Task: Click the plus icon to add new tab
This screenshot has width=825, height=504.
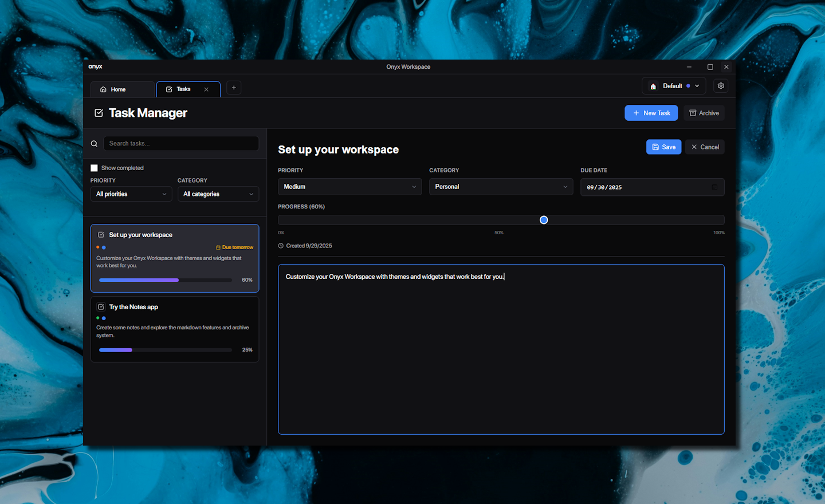Action: coord(234,88)
